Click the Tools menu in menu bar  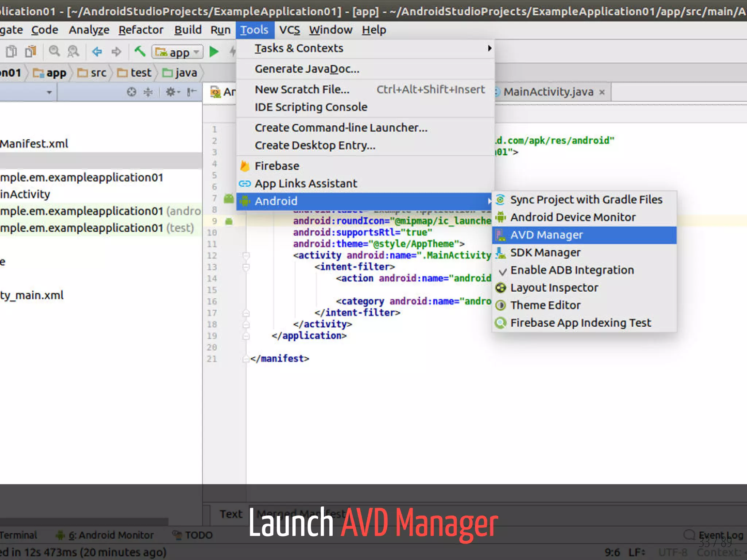[254, 30]
